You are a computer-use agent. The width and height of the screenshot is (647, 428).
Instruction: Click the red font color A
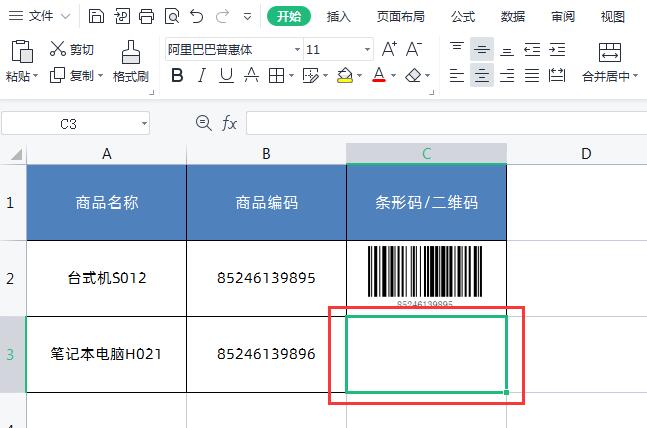[379, 76]
